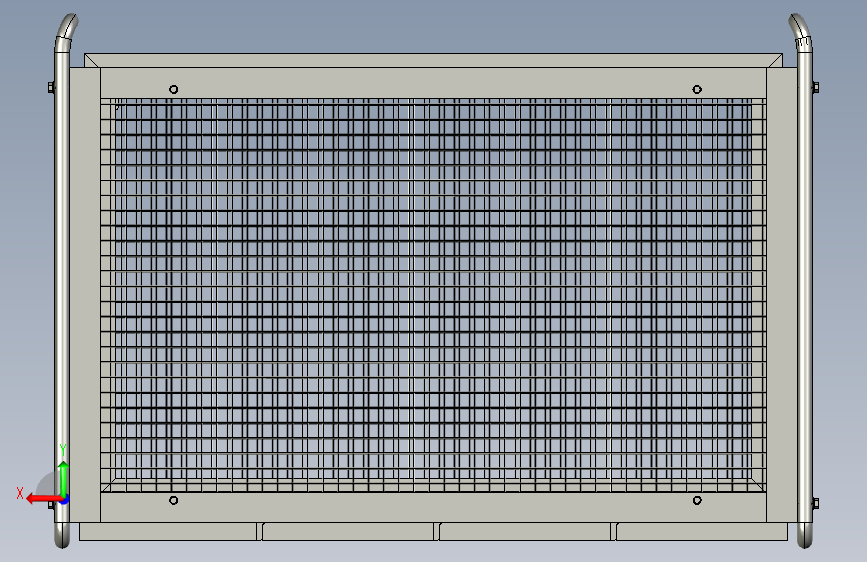
Task: Select the lower bolt on the right handle
Action: [x=816, y=503]
